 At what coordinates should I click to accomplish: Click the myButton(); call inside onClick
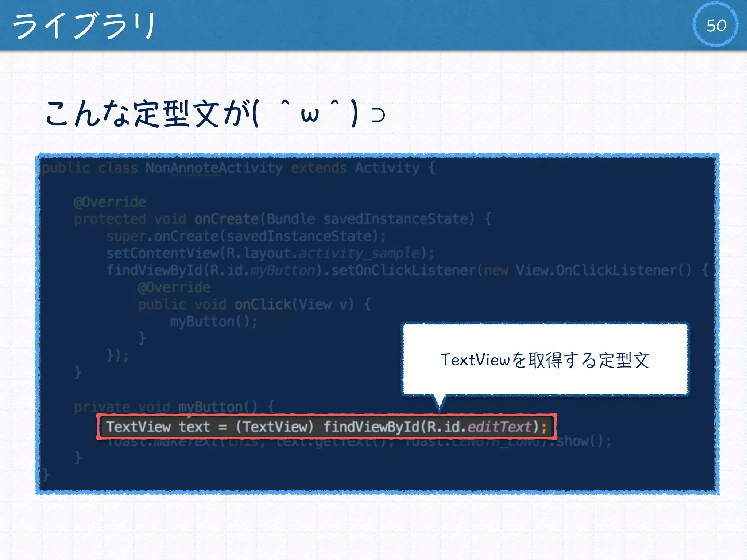click(213, 322)
